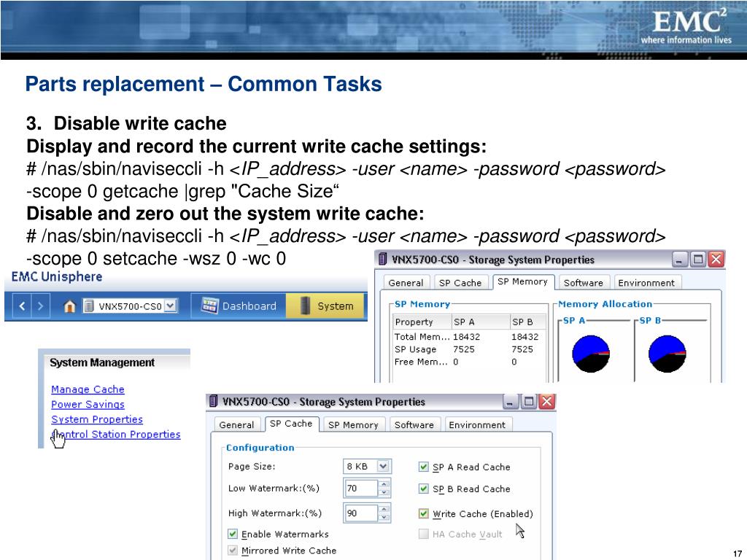Open the System Properties link
The height and width of the screenshot is (560, 747).
pyautogui.click(x=97, y=419)
